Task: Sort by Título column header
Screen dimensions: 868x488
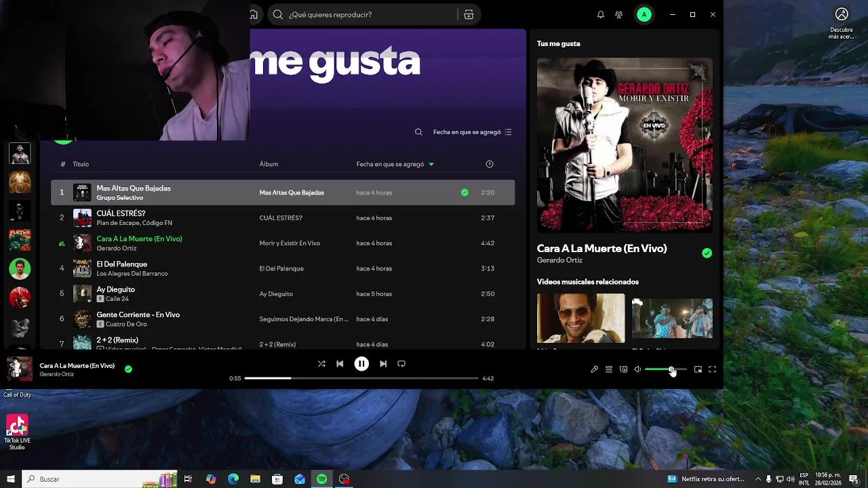Action: (x=81, y=164)
